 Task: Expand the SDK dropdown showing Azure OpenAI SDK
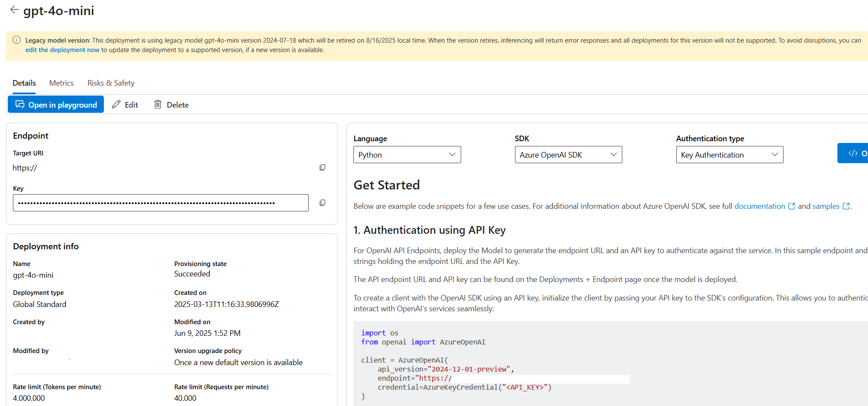click(x=568, y=155)
